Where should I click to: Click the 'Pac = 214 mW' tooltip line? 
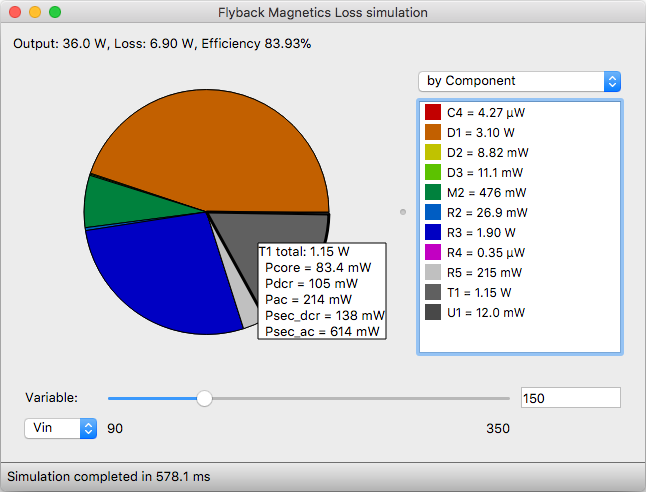click(x=309, y=300)
